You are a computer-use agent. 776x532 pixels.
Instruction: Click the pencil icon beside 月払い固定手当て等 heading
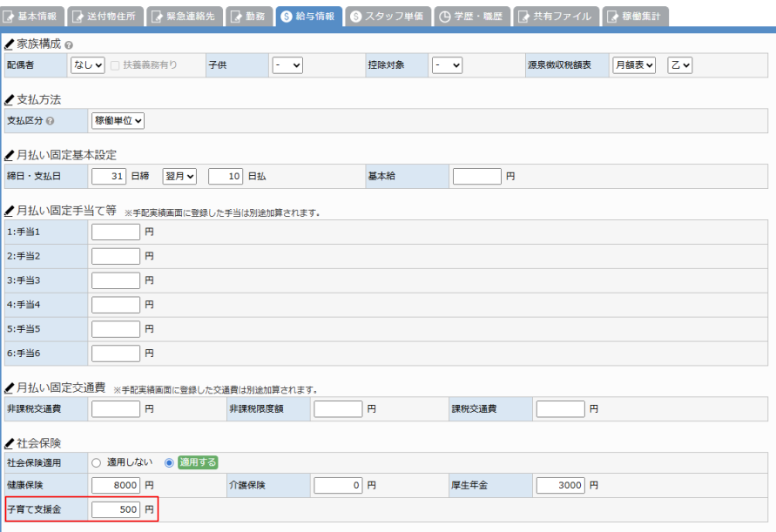[x=9, y=211]
